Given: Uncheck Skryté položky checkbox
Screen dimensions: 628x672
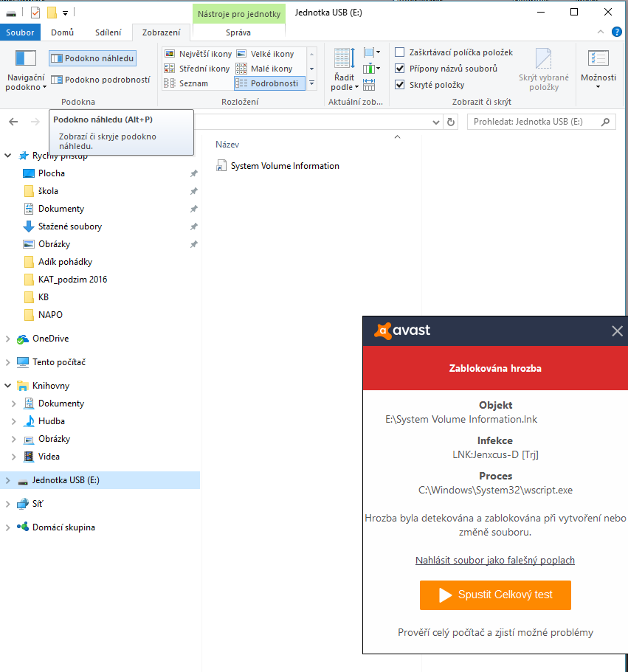Looking at the screenshot, I should click(x=399, y=85).
